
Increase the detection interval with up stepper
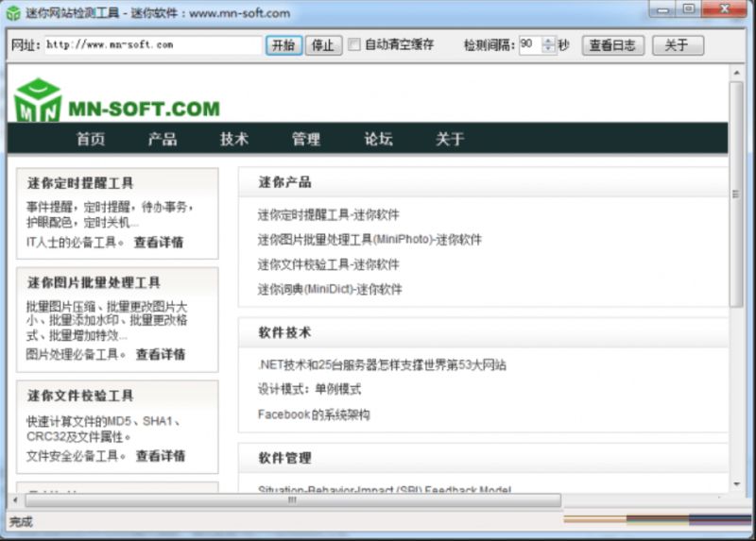click(548, 41)
